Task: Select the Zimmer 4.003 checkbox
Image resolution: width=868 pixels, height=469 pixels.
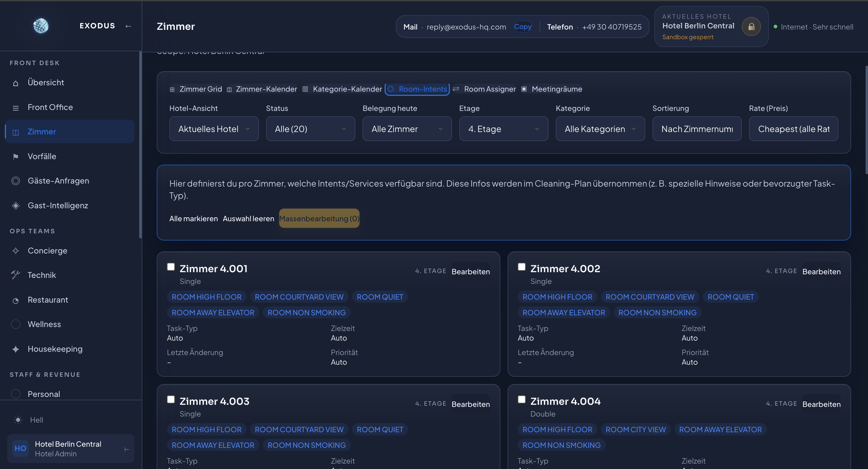Action: [171, 399]
